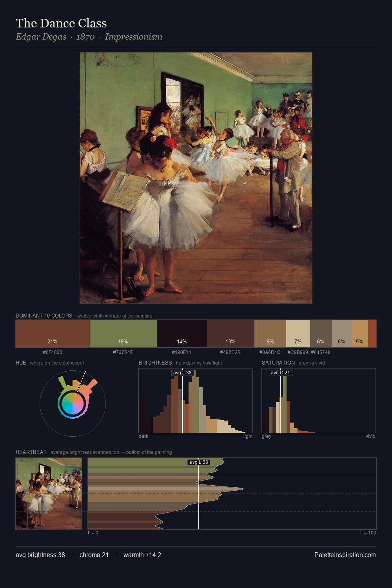The width and height of the screenshot is (392, 588).
Task: Click the hex code #C9B999
Action: click(x=298, y=352)
